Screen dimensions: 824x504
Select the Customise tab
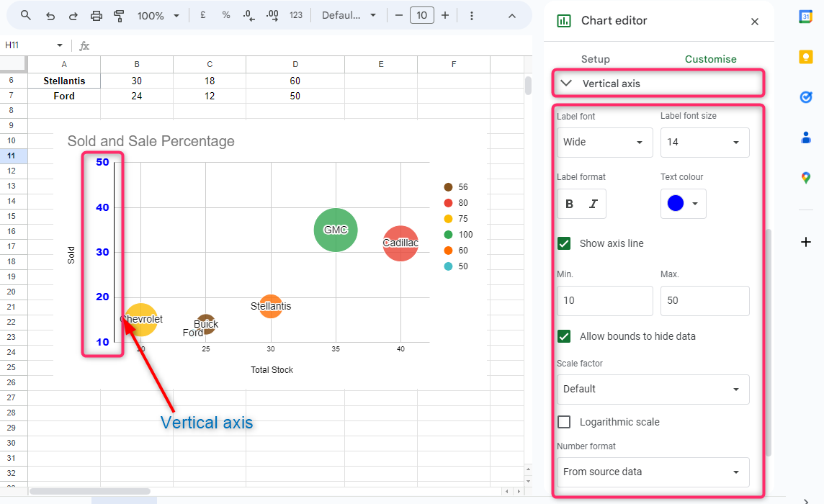pos(710,59)
